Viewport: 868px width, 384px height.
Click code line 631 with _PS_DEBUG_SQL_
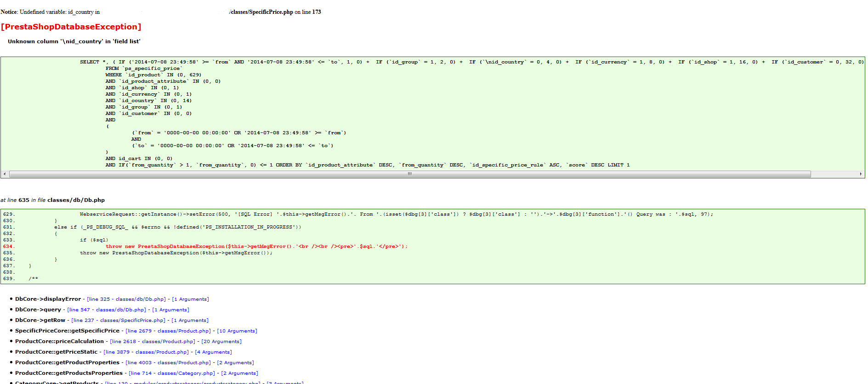178,227
